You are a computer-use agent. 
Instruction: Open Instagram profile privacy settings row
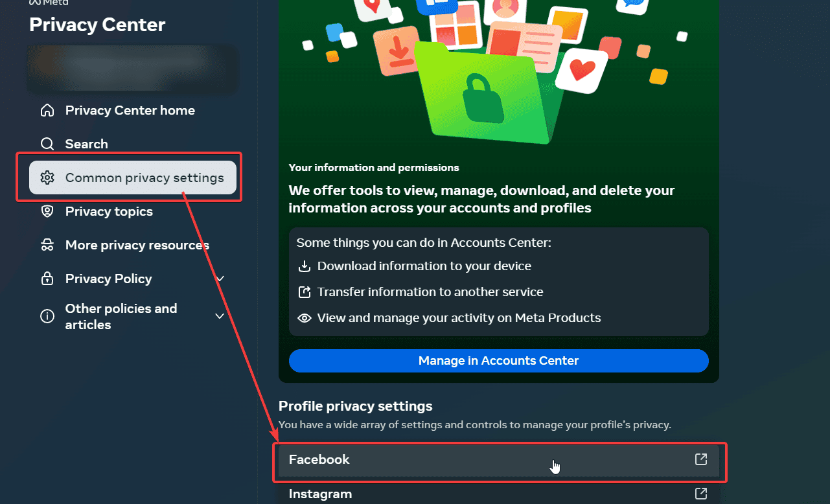[454, 494]
